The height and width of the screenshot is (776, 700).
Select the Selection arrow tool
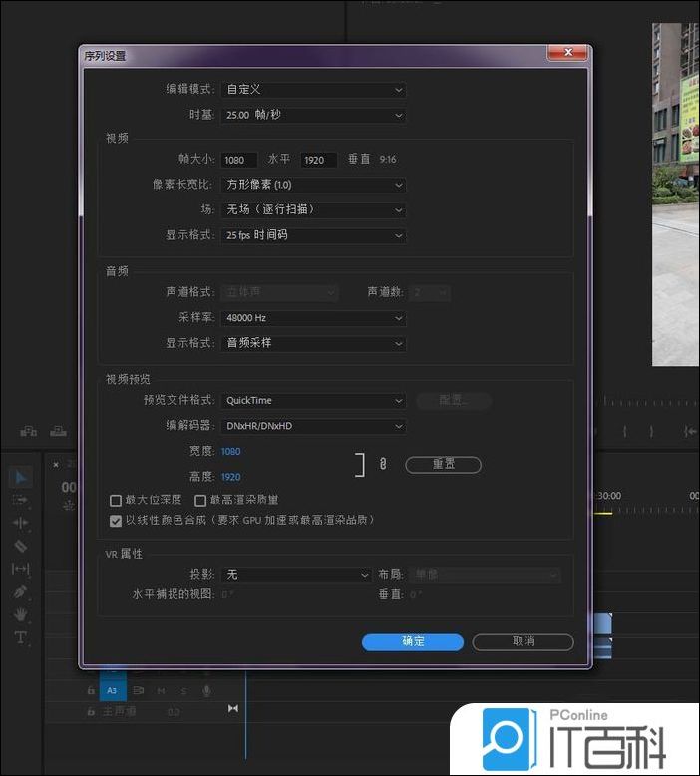point(21,478)
